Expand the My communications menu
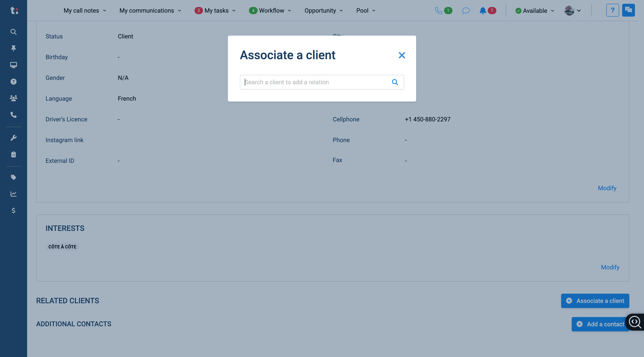The image size is (644, 357). 150,11
